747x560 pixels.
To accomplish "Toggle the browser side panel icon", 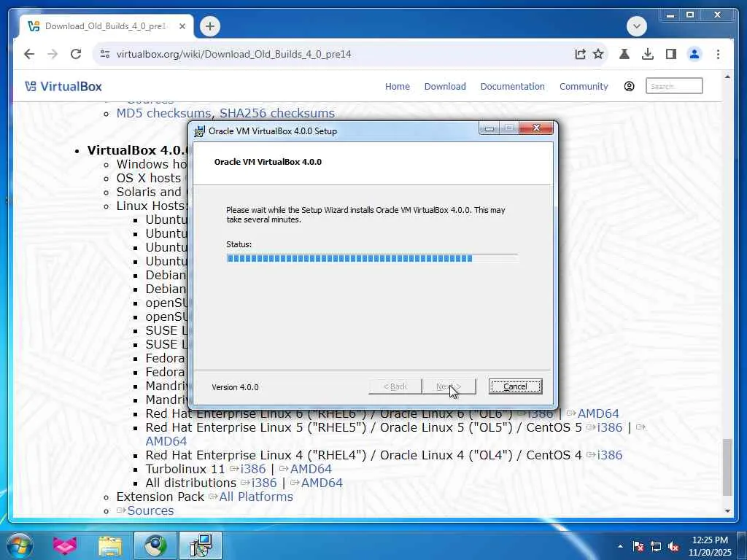I will click(671, 54).
